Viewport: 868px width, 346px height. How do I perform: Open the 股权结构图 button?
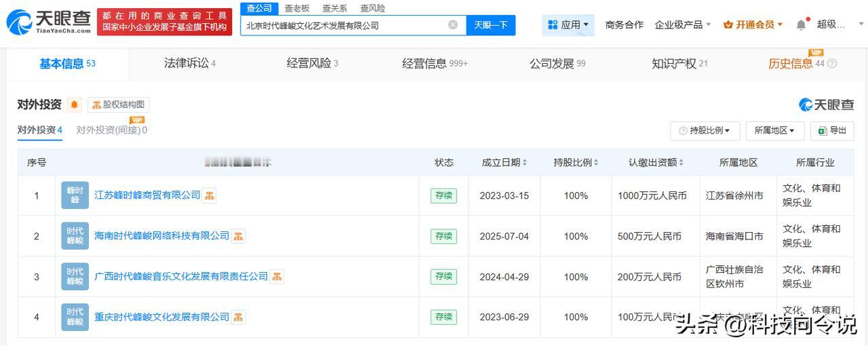[x=119, y=104]
